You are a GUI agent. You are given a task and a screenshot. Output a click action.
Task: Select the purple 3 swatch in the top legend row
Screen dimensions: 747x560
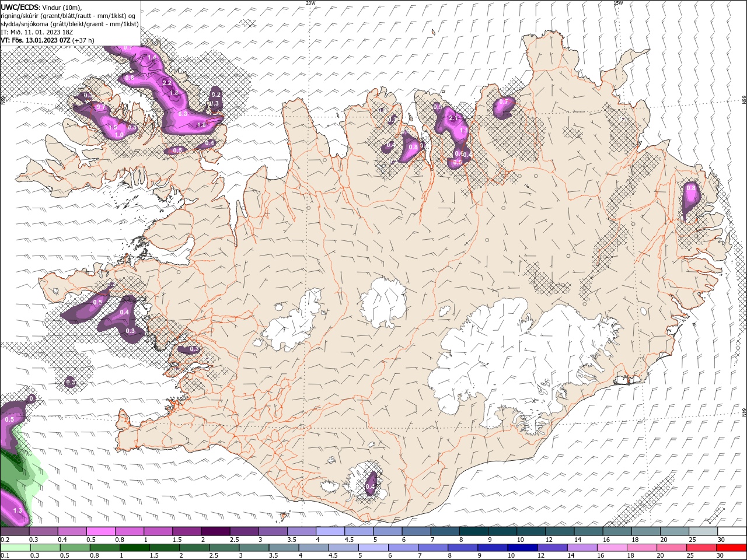point(273,531)
